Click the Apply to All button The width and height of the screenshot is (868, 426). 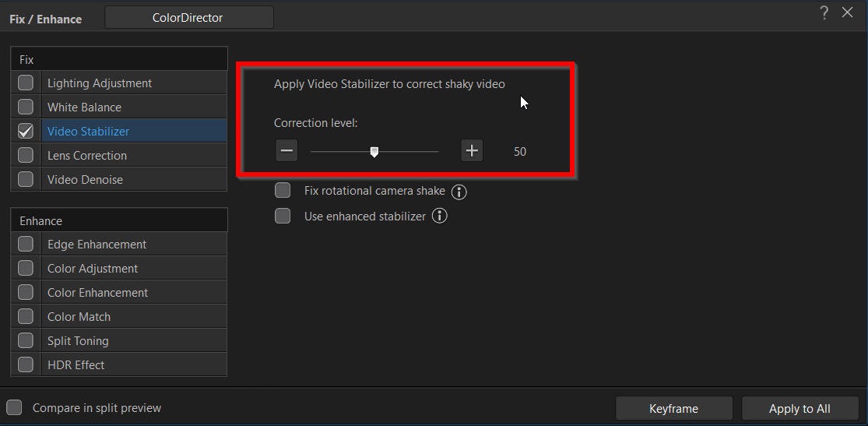pyautogui.click(x=799, y=409)
